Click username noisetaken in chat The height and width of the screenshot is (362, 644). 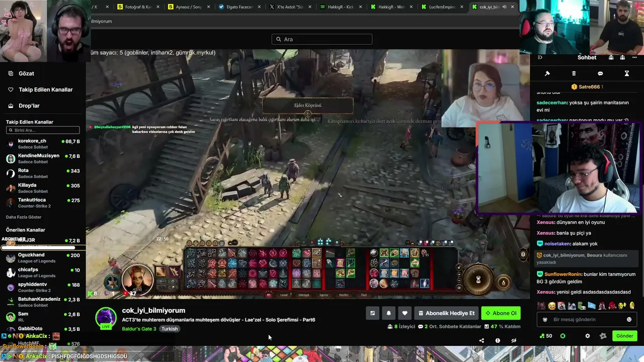557,244
